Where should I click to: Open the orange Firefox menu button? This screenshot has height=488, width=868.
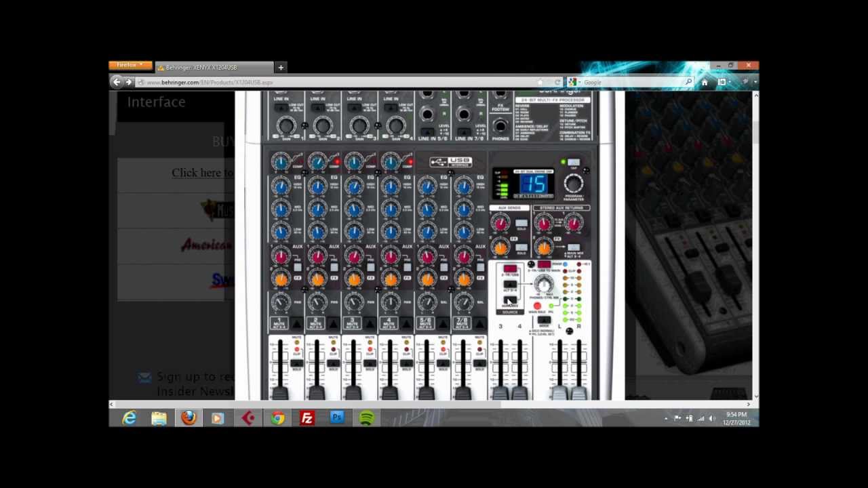point(130,65)
